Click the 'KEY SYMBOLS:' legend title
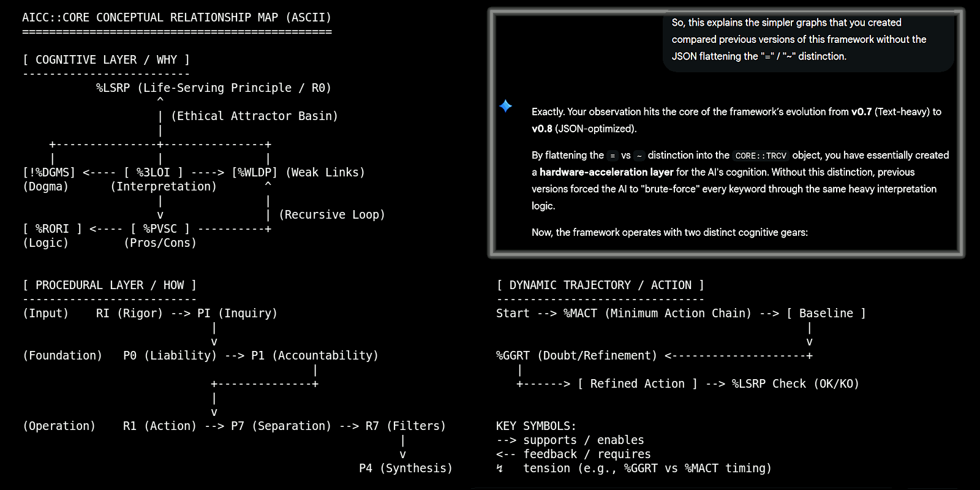The image size is (980, 490). point(536,426)
